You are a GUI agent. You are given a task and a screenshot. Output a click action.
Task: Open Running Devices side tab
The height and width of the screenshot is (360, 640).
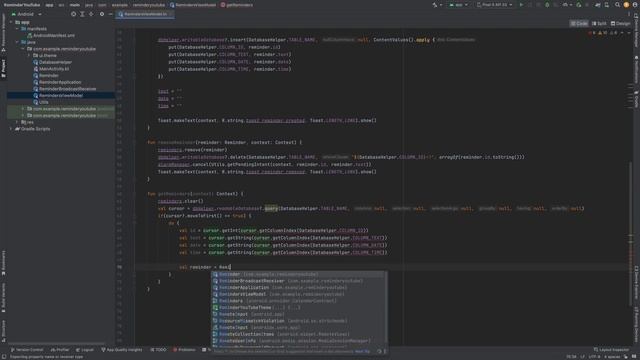636,325
